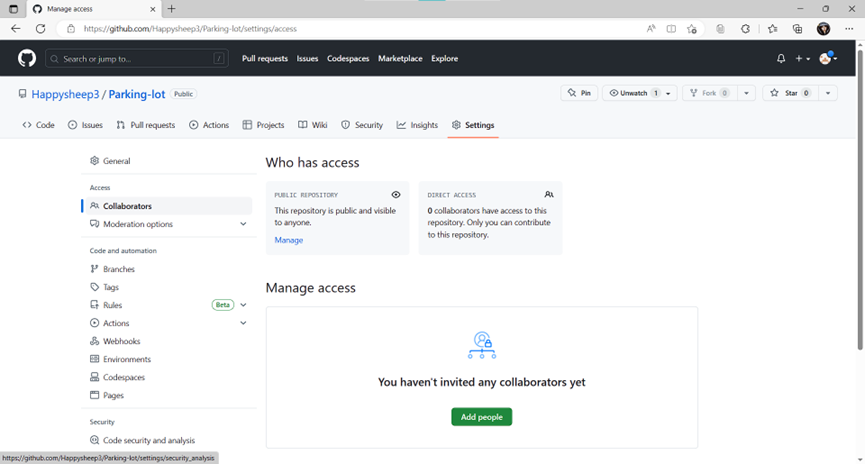
Task: Click the Read aloud icon
Action: tap(651, 29)
